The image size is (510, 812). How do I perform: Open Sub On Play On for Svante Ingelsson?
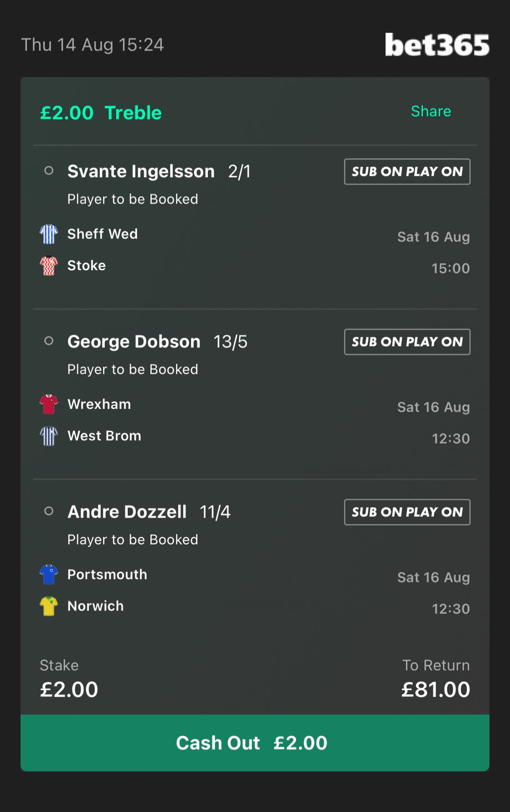pos(407,171)
